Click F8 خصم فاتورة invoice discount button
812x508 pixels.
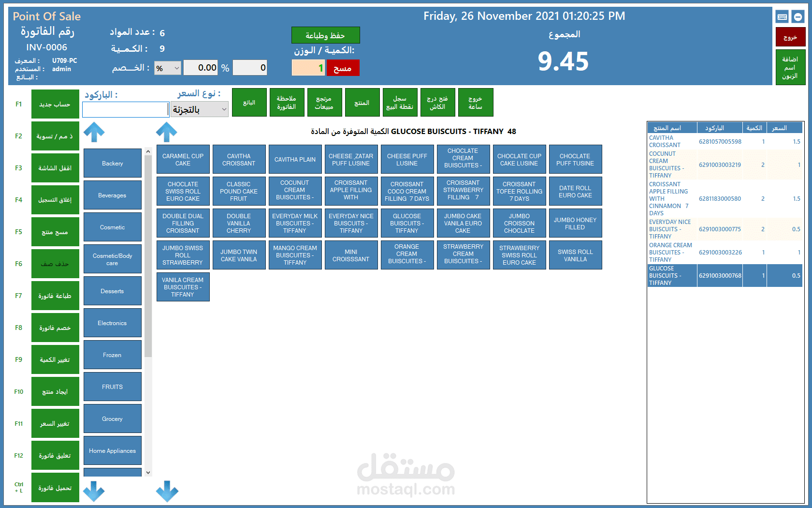tap(55, 328)
